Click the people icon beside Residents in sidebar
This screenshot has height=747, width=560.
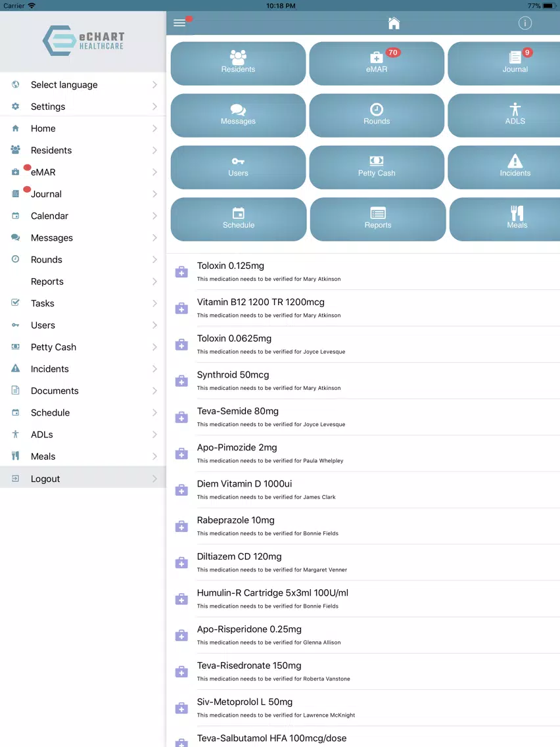click(15, 149)
